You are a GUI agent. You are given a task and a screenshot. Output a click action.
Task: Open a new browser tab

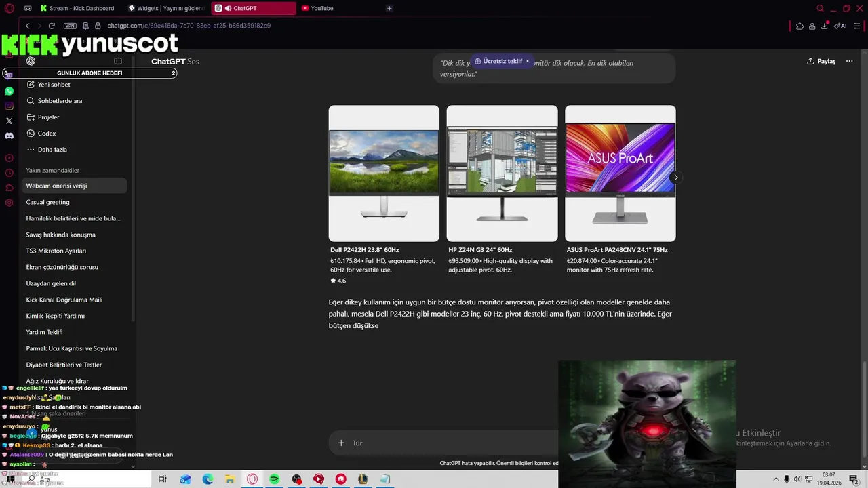click(x=389, y=8)
